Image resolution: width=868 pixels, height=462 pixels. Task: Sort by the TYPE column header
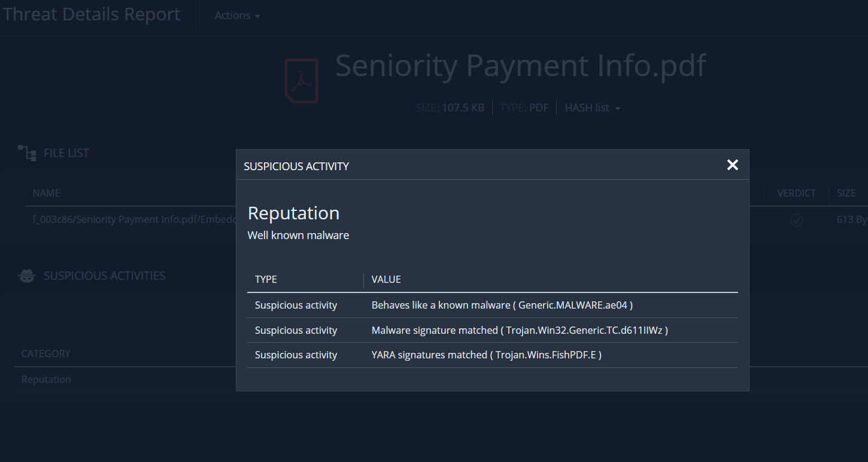266,279
